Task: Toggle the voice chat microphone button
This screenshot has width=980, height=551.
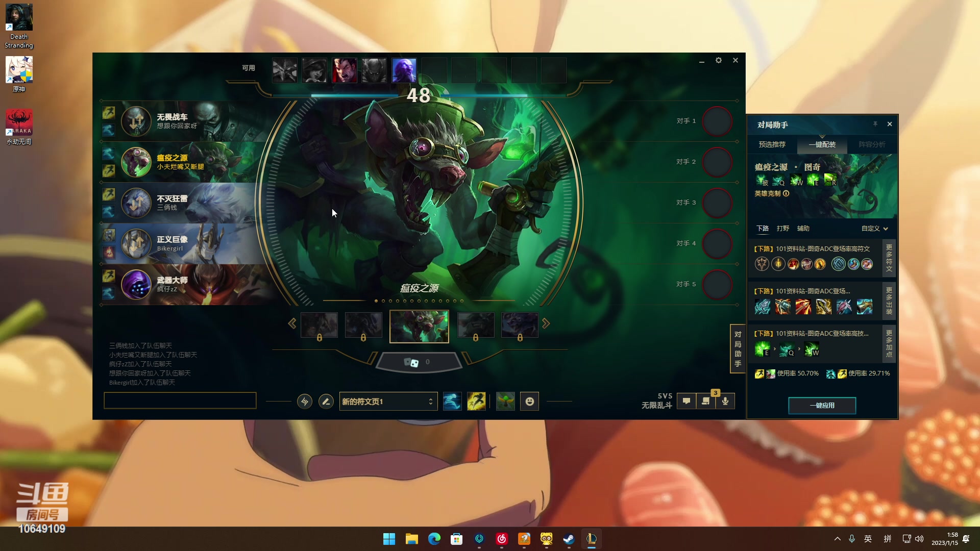Action: coord(725,401)
